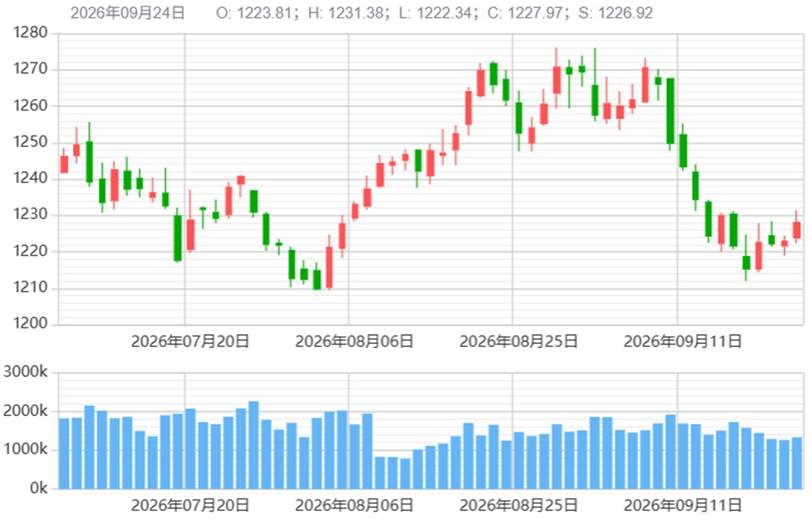Click 2026年08月06日 label under the price chart
This screenshot has width=812, height=519.
(x=354, y=341)
